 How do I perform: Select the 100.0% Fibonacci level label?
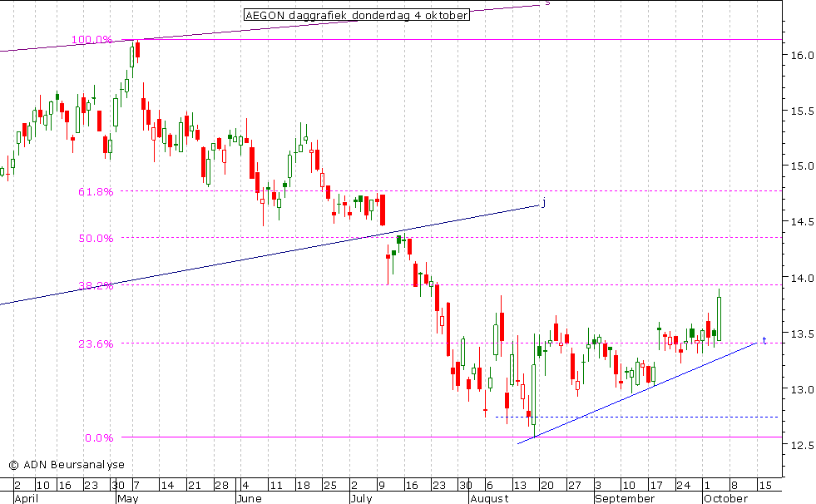91,40
